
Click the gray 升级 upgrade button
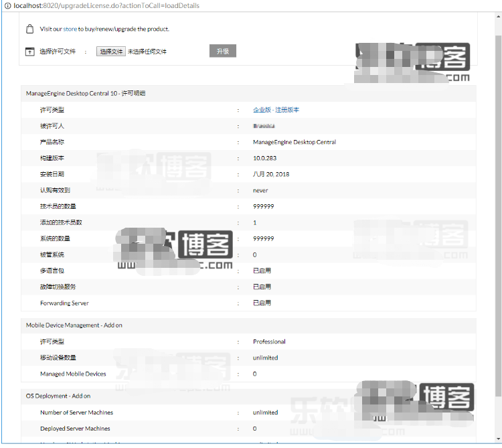(x=223, y=51)
